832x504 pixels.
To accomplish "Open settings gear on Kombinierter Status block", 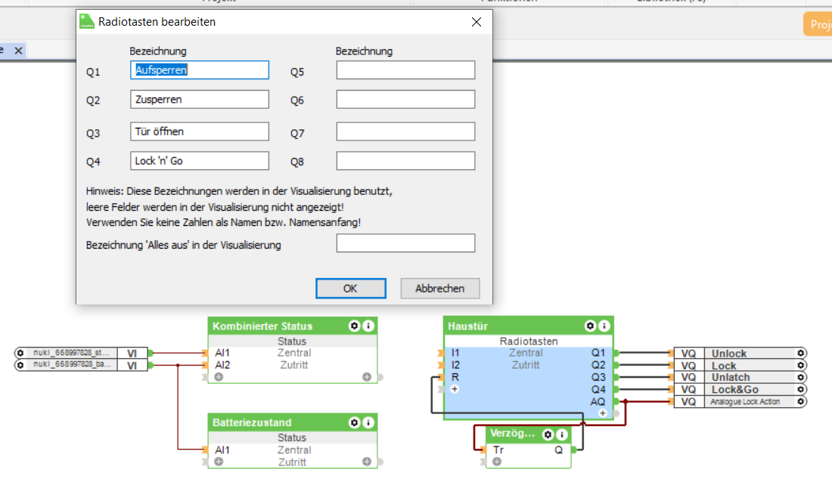I will (x=355, y=326).
